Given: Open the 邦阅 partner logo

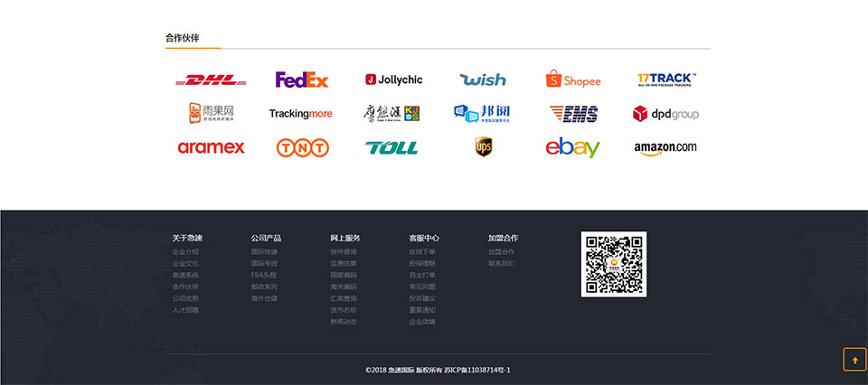Looking at the screenshot, I should click(482, 113).
